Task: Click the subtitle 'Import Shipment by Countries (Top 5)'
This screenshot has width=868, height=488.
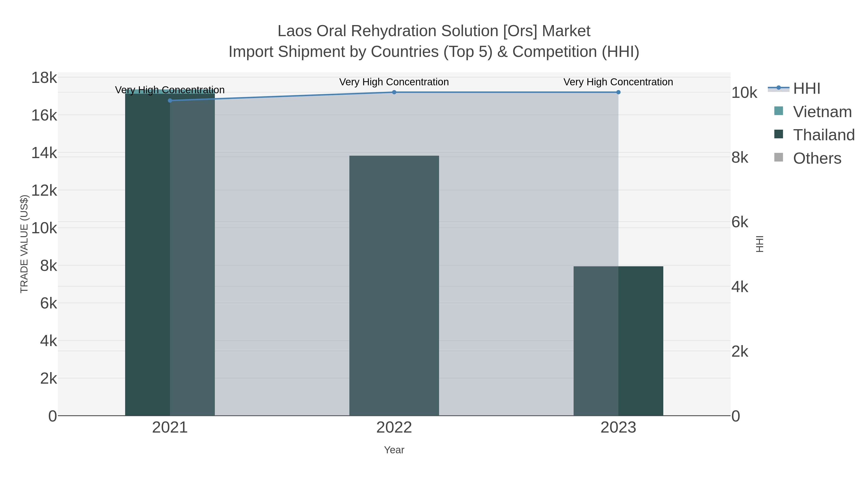Action: point(360,52)
